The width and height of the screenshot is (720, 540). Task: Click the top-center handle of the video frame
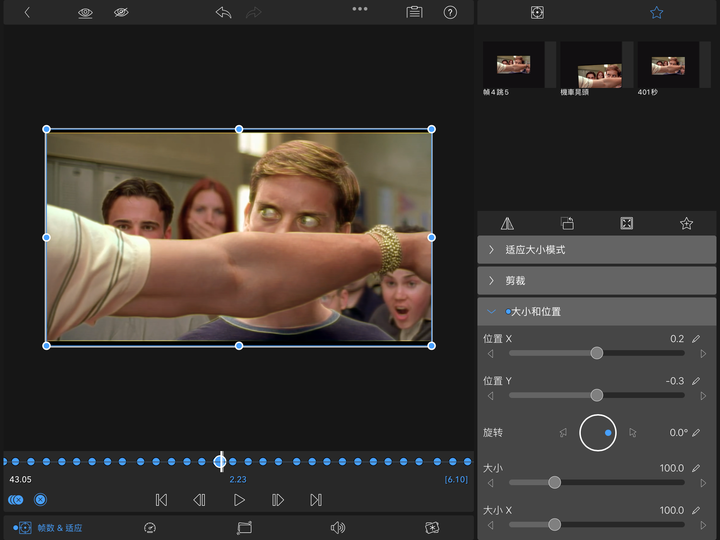[x=239, y=129]
